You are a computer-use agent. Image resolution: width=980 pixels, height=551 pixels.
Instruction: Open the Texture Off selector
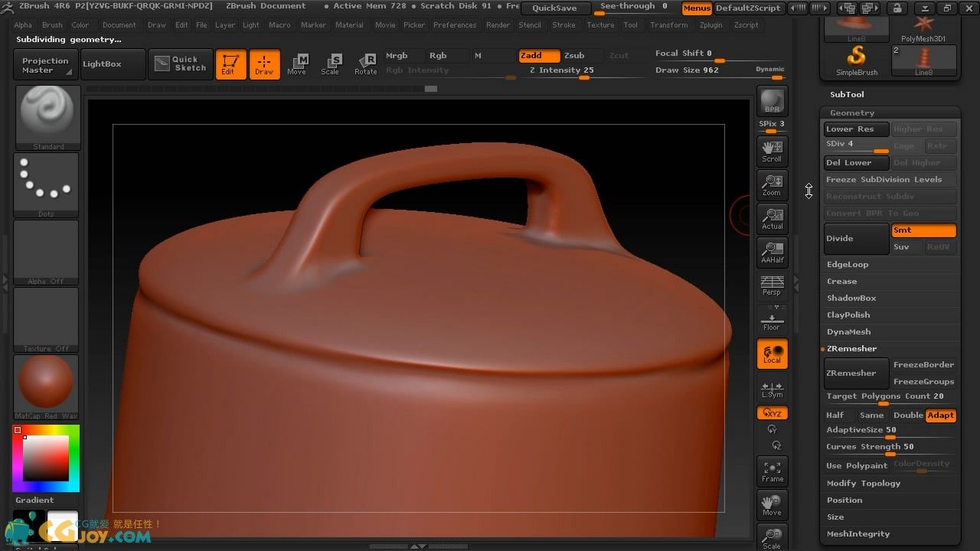[x=46, y=320]
